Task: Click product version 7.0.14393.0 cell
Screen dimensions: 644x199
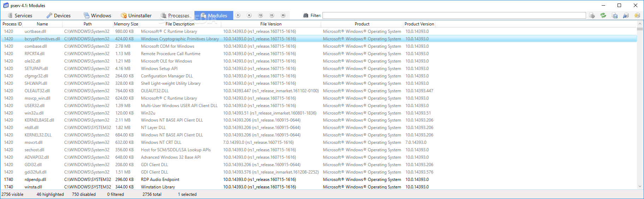Action: click(416, 142)
